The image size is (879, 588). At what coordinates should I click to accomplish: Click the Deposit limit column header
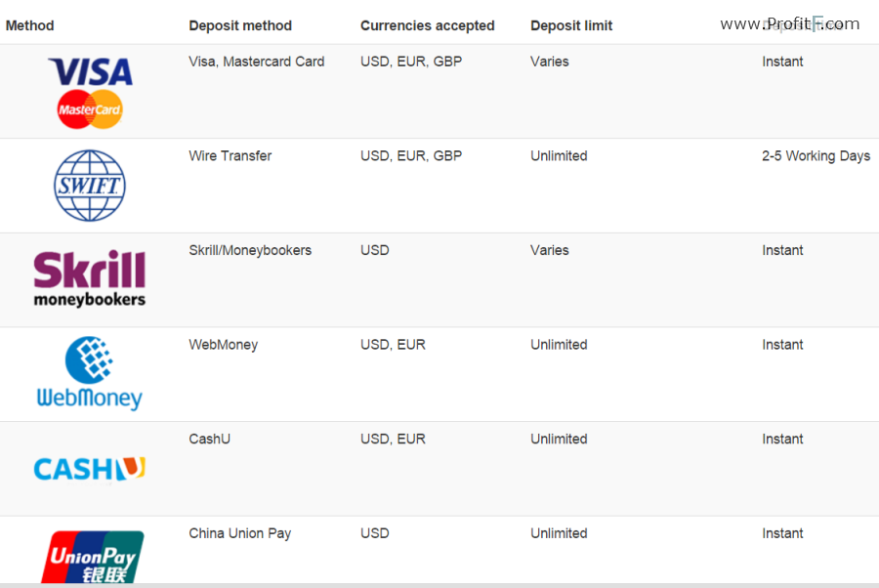tap(571, 25)
